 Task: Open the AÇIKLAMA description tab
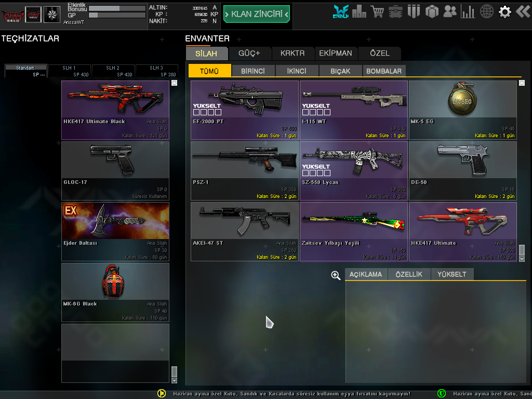pyautogui.click(x=366, y=274)
